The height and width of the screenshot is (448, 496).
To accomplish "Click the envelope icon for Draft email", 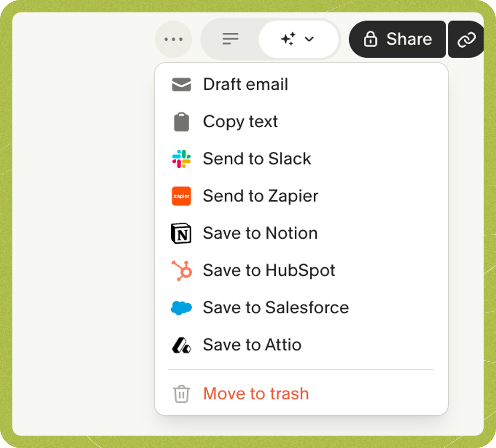I will tap(181, 84).
